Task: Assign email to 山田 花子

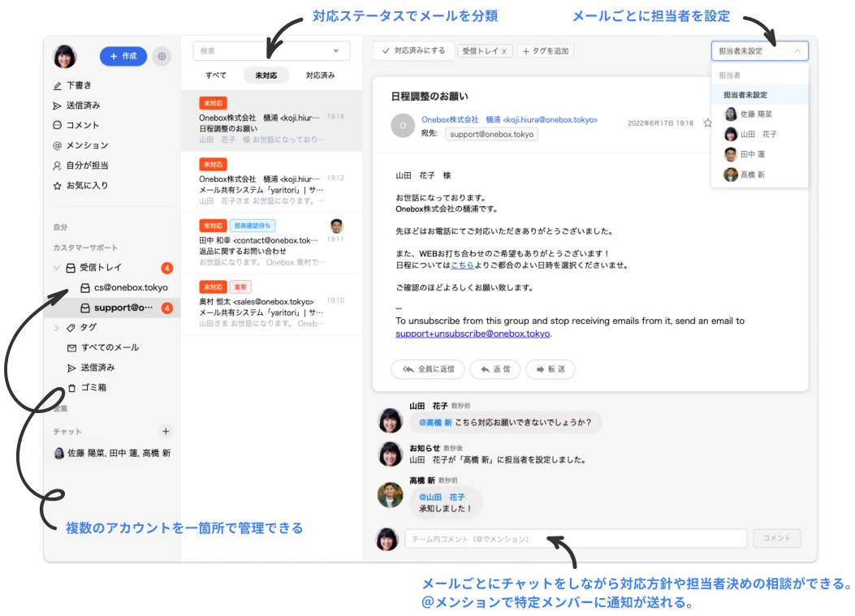Action: pyautogui.click(x=759, y=134)
